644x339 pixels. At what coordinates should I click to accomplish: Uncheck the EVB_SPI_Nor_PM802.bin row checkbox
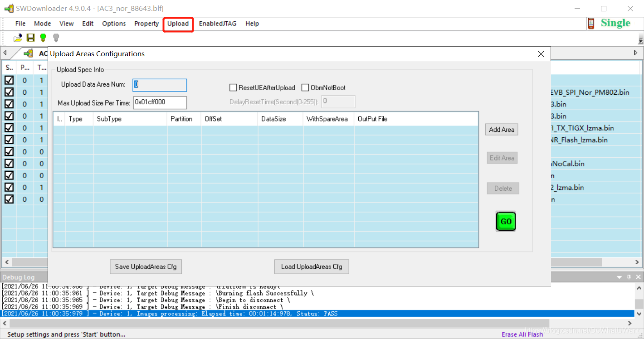point(9,92)
